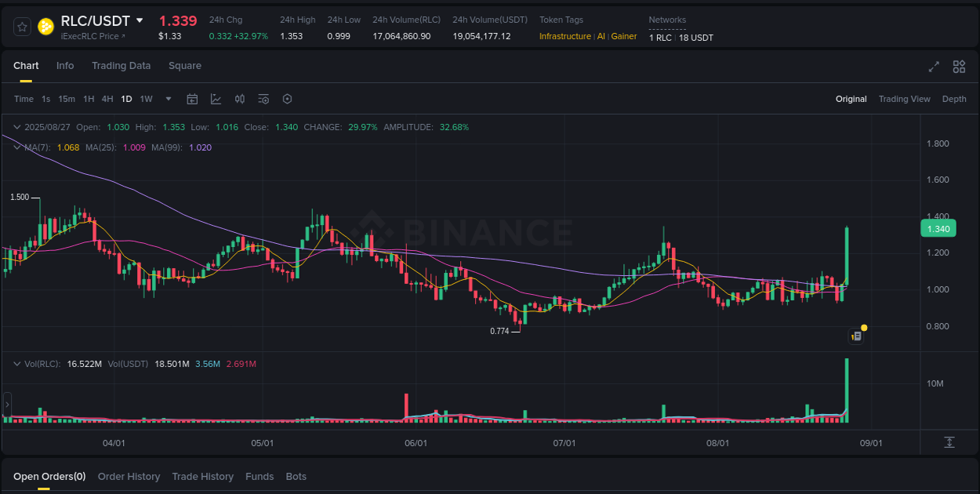
Task: Select the candlestick style icon
Action: [x=240, y=99]
